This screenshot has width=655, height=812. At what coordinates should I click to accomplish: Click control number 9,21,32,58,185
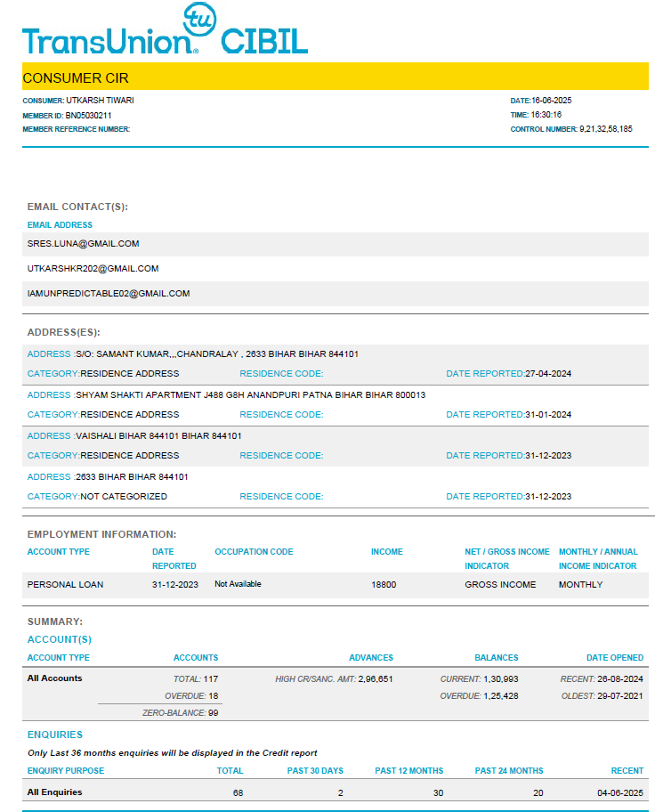[606, 129]
